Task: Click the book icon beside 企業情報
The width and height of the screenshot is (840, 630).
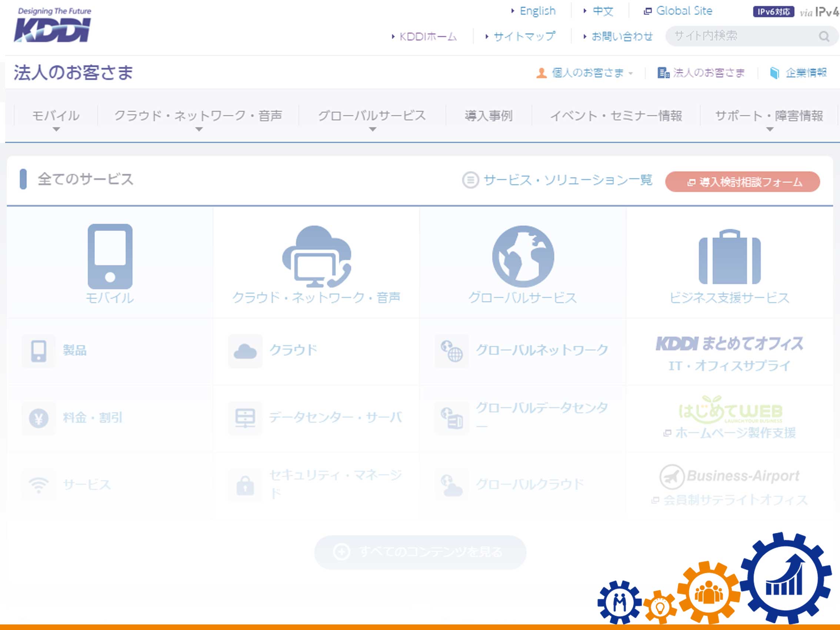Action: coord(775,73)
